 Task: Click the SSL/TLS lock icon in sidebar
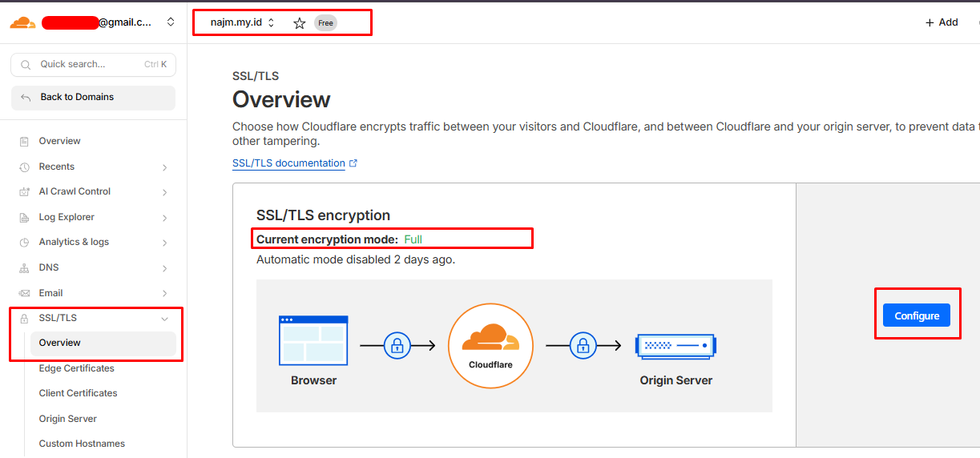pos(24,319)
